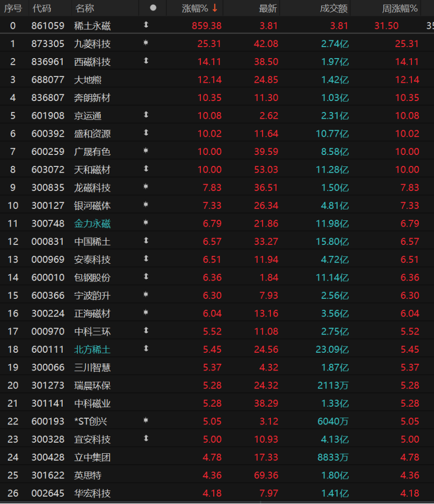Click turnover value 23.09亿

click(332, 350)
